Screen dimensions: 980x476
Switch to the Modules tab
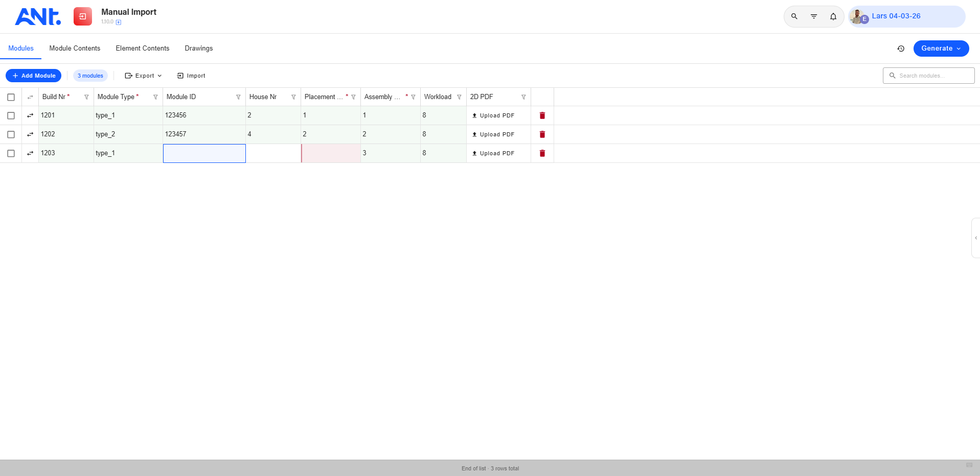point(21,49)
